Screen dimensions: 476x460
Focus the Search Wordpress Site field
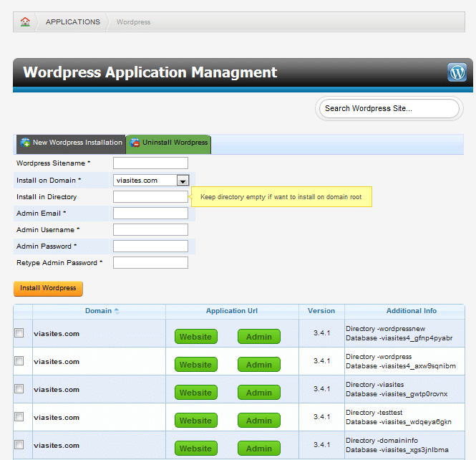tap(389, 109)
